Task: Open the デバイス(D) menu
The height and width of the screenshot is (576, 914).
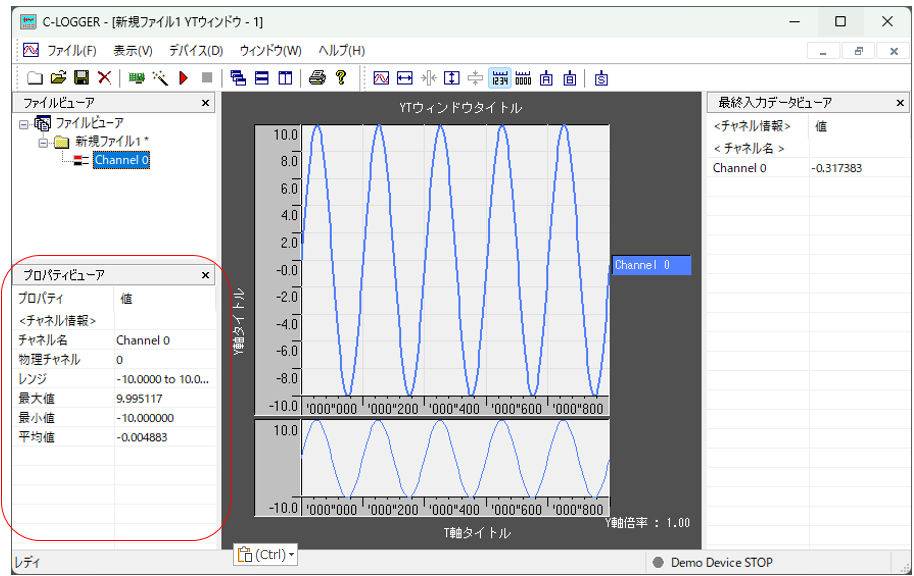Action: click(x=195, y=50)
